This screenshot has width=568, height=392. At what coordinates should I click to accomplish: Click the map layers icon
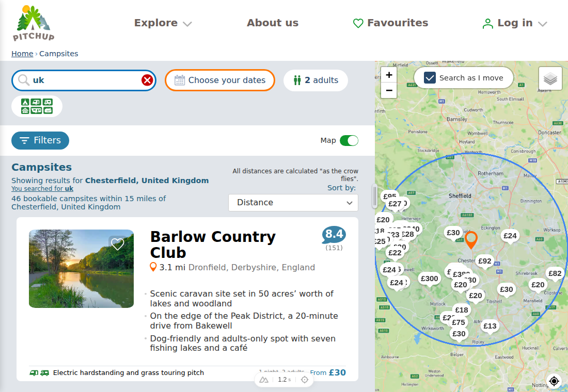click(550, 78)
